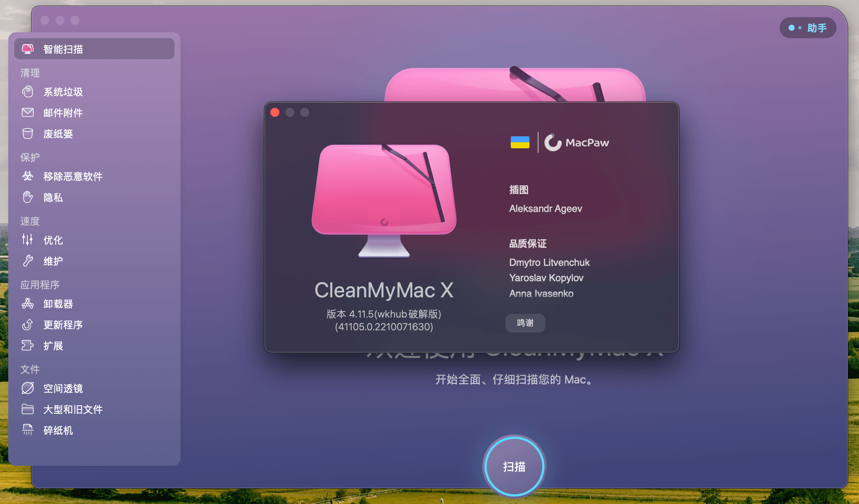Click the MacPaw logo in the About window
This screenshot has width=859, height=504.
point(577,143)
